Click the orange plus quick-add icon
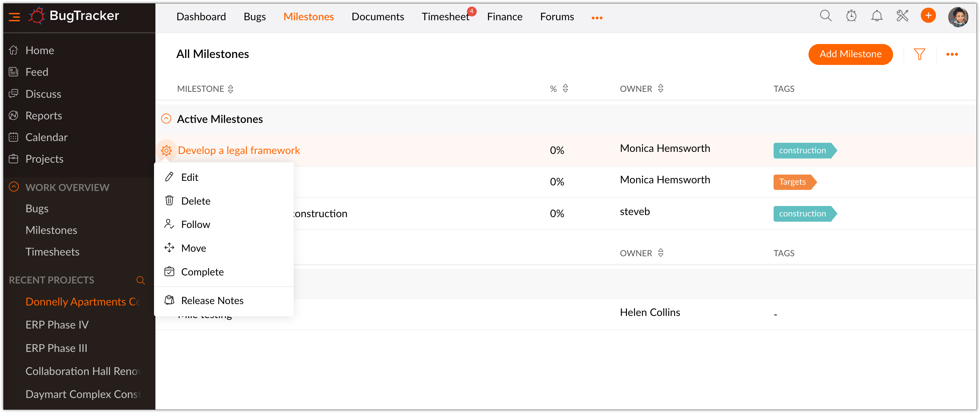Viewport: 980px width, 413px height. pyautogui.click(x=928, y=16)
